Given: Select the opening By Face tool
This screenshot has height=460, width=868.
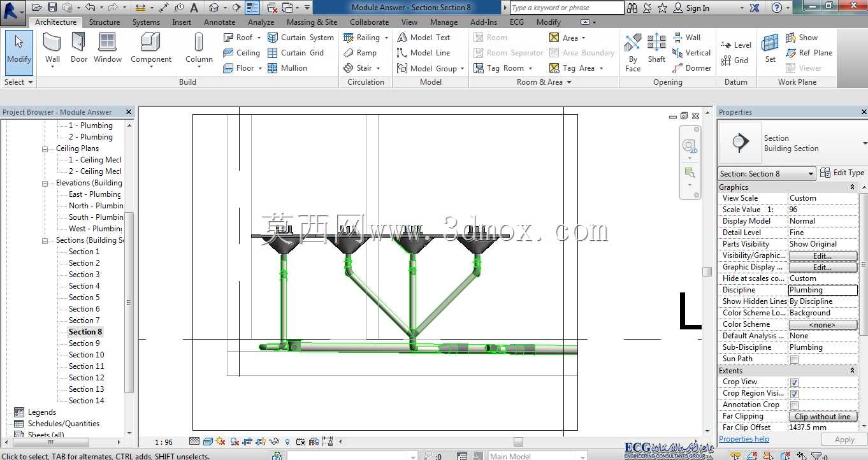Looking at the screenshot, I should (x=633, y=52).
